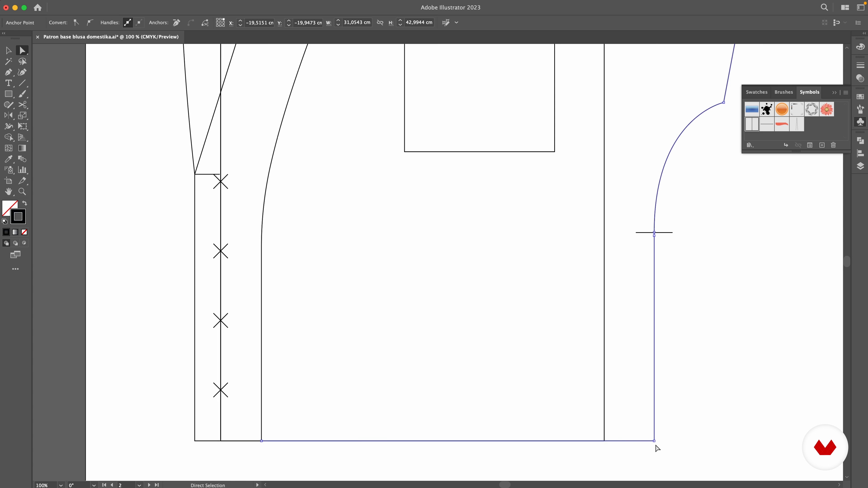The height and width of the screenshot is (488, 868).
Task: Select the Pen tool
Action: (8, 72)
